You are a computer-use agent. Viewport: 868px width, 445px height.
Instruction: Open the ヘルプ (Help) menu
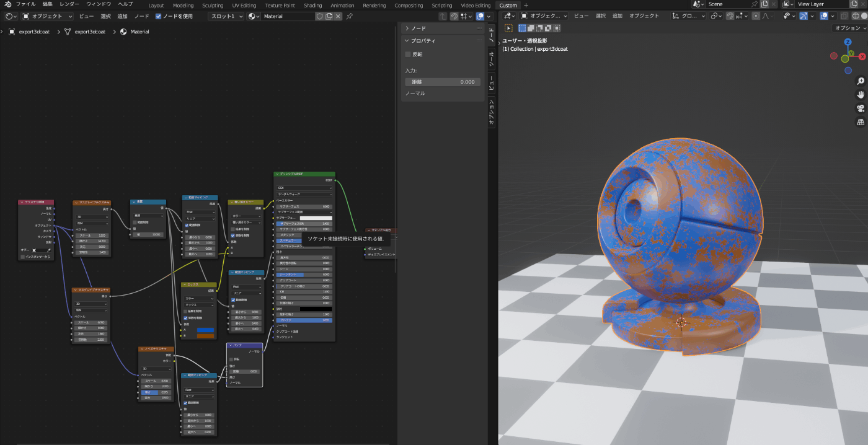(125, 4)
